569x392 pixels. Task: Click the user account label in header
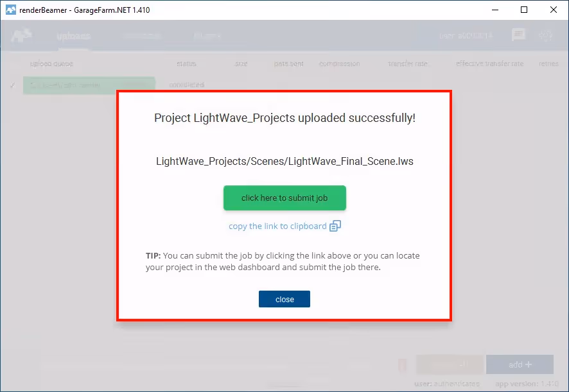point(466,35)
